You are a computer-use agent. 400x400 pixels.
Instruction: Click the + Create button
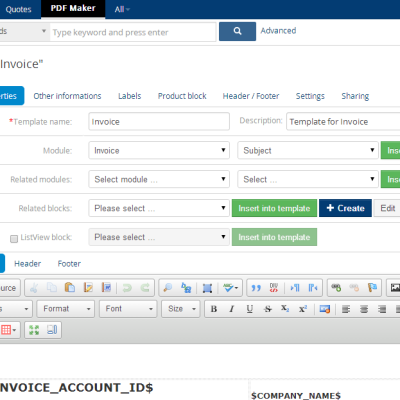click(x=345, y=208)
